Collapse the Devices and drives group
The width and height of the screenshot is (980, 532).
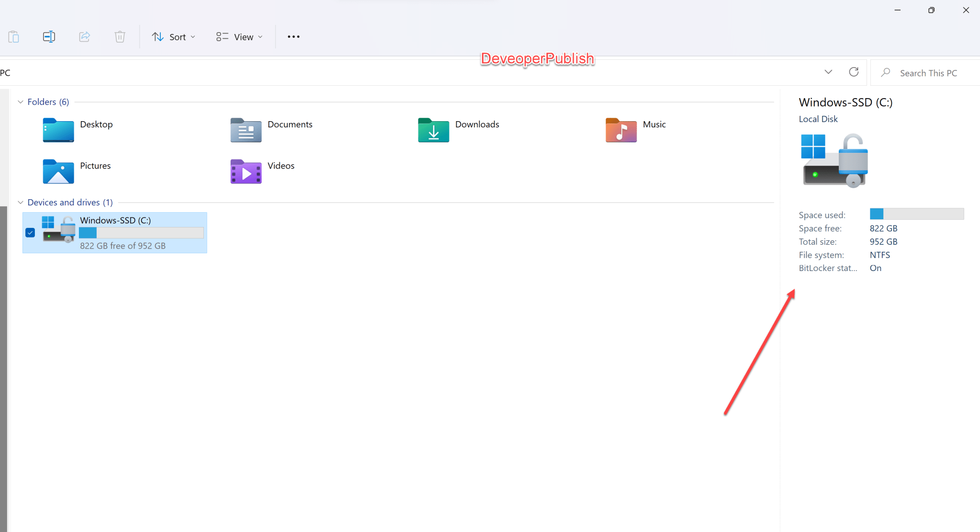pyautogui.click(x=21, y=203)
